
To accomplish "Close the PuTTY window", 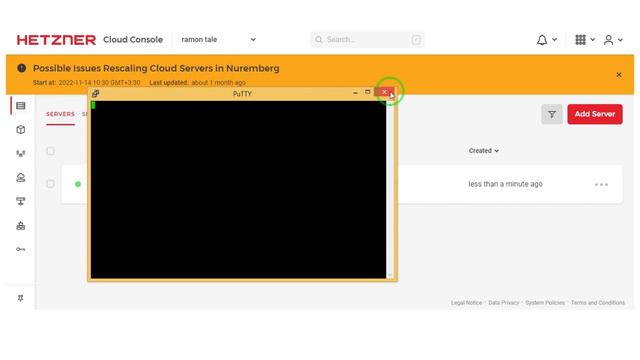I will [384, 92].
